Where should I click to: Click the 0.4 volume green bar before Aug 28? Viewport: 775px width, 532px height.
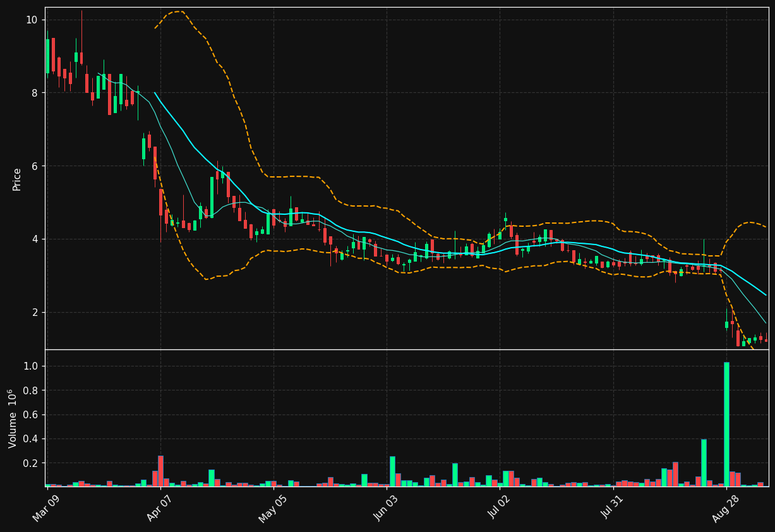pos(704,463)
